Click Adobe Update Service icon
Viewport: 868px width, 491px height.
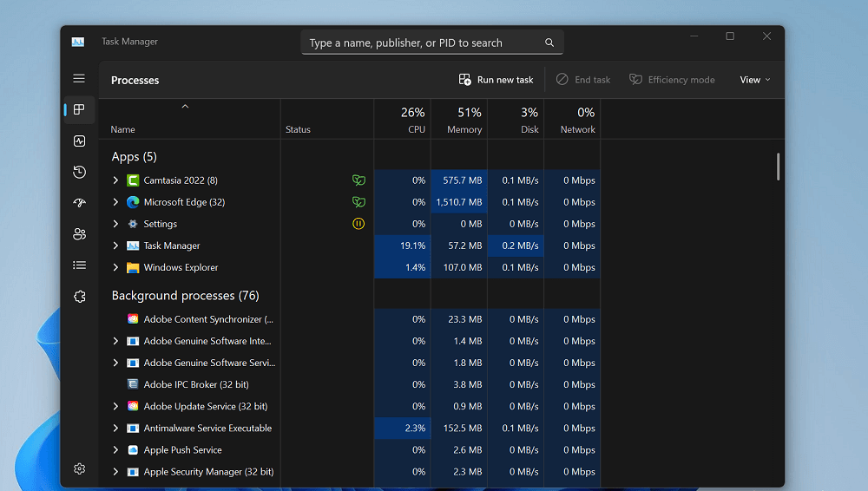(x=133, y=406)
